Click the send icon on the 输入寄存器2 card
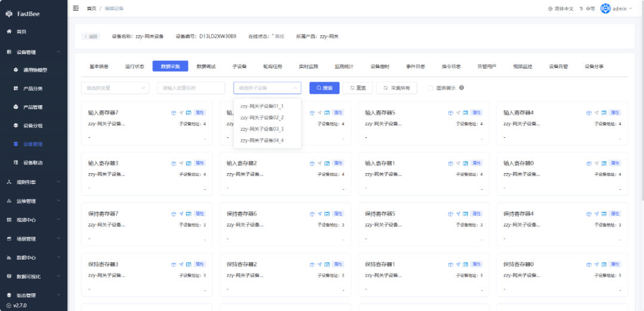This screenshot has height=311, width=644. coord(320,164)
